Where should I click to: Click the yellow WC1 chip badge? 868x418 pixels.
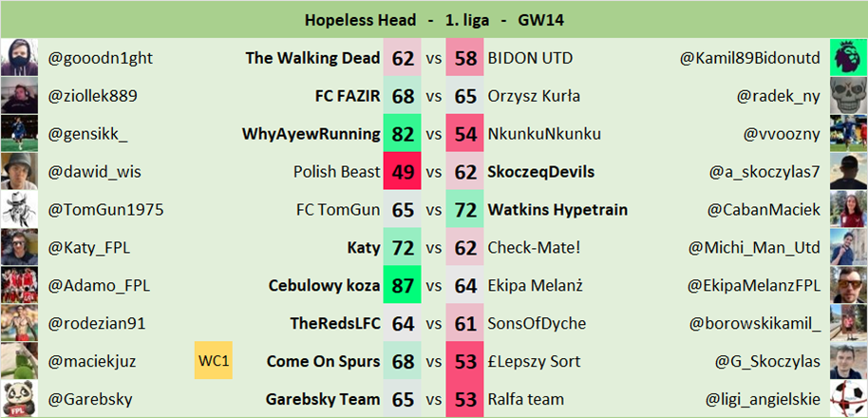[x=215, y=361]
